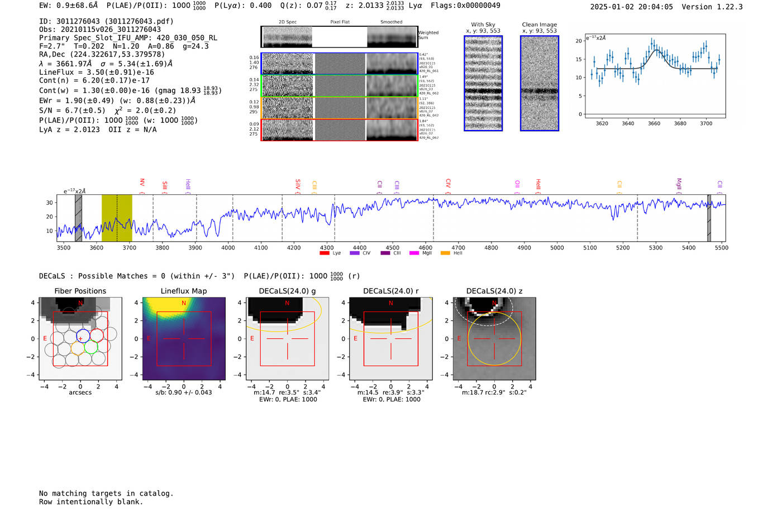Click the gray hatched band near 3550 Å
Viewport: 782px width, 532px height.
(x=78, y=218)
